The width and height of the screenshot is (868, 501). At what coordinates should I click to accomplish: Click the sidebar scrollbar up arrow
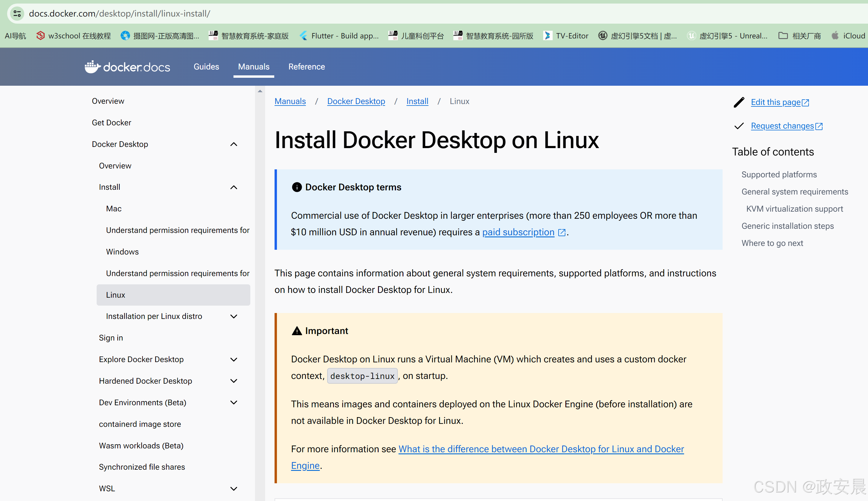(x=260, y=91)
